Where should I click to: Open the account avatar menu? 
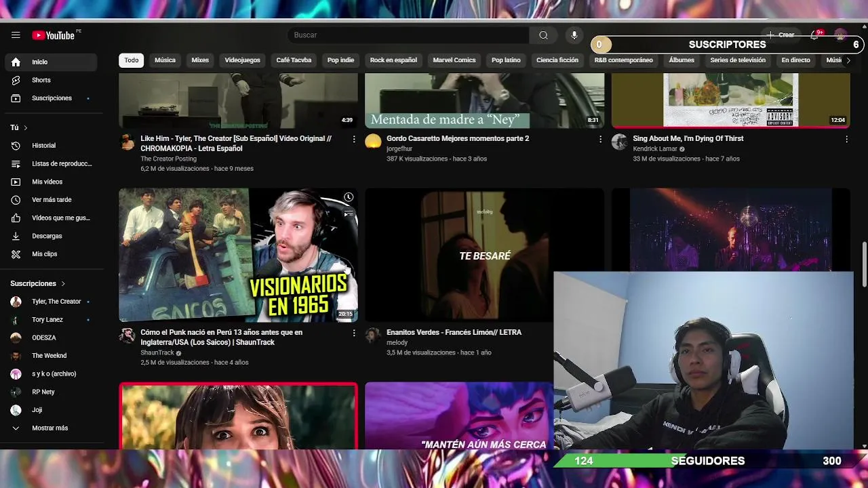point(841,35)
